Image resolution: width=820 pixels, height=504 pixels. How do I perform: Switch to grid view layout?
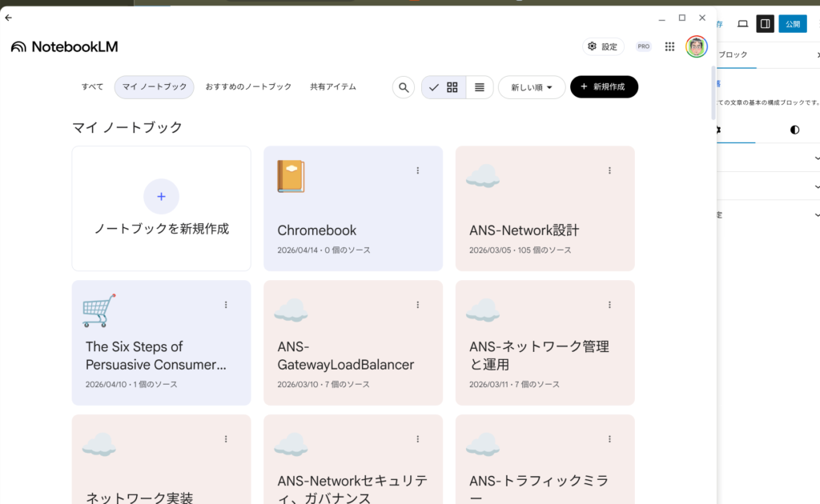[452, 87]
